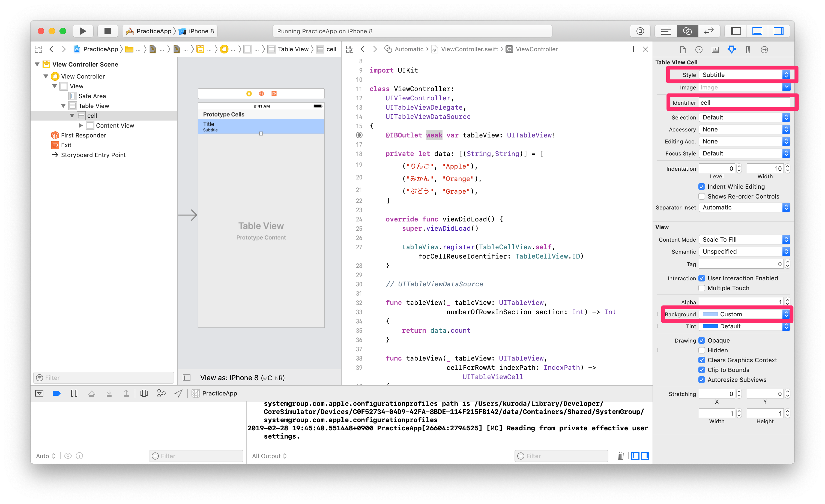This screenshot has width=825, height=504.
Task: Click the Run (play) button
Action: [83, 31]
